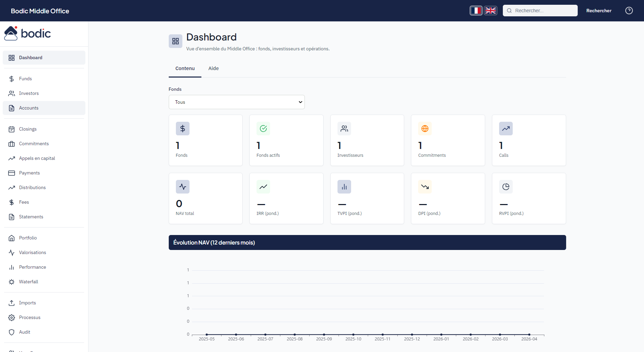The image size is (644, 352).
Task: Open the Accounts section
Action: coord(29,108)
